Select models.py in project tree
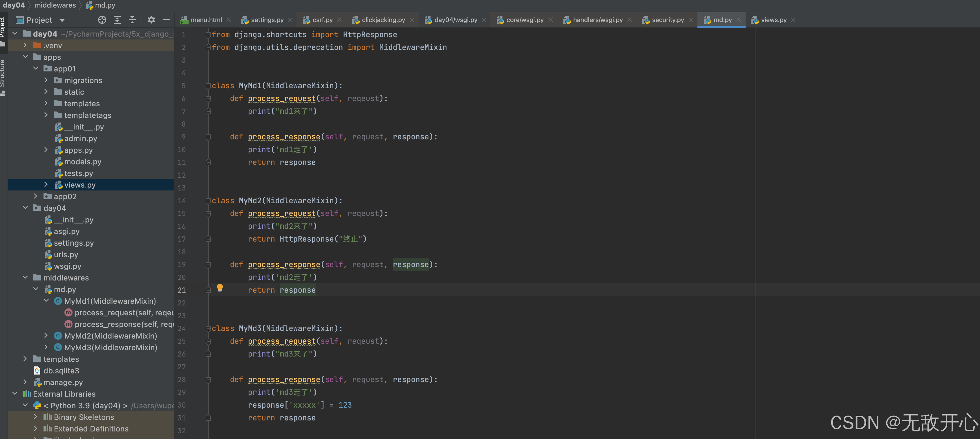980x439 pixels. (x=83, y=161)
